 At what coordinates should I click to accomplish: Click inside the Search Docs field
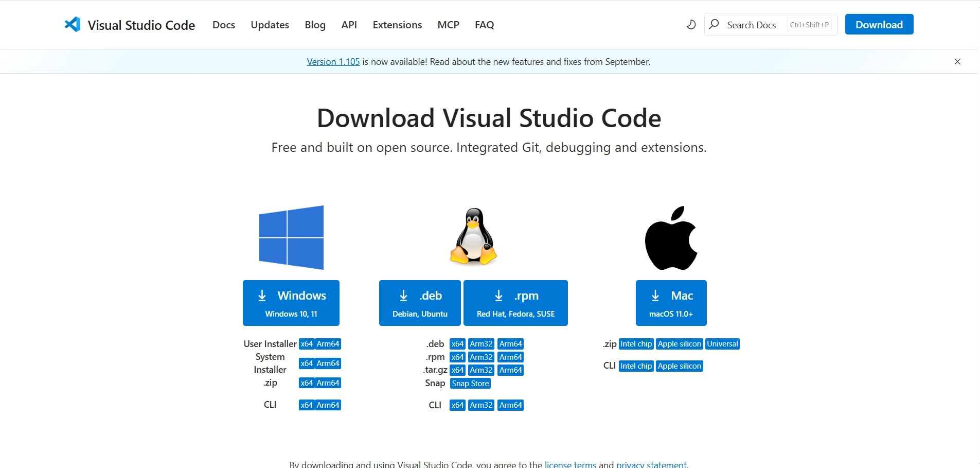tap(751, 24)
